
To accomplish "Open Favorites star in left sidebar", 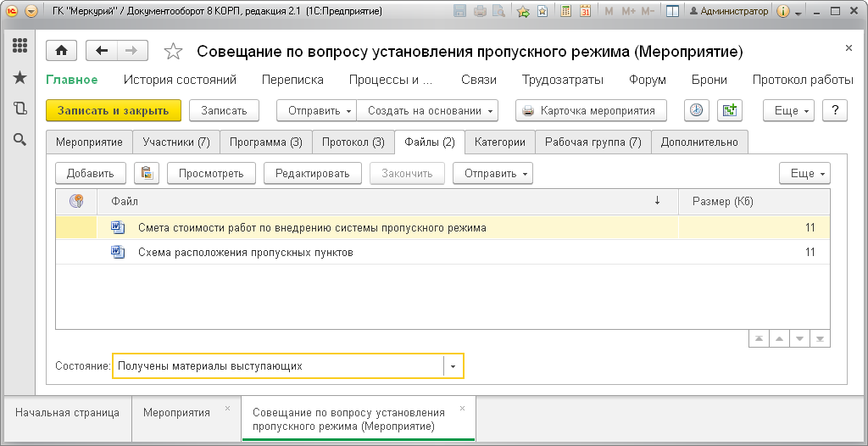I will (20, 77).
